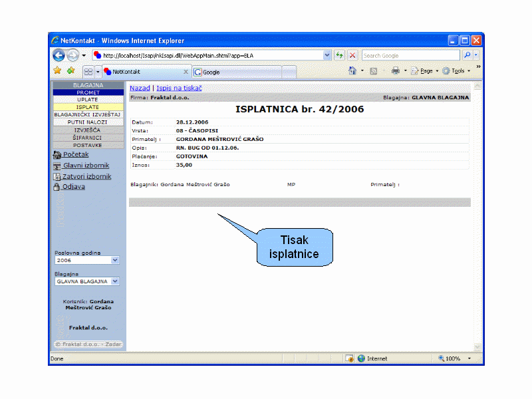Open the search provider options dropdown
Image resolution: width=532 pixels, height=399 pixels.
pos(475,55)
